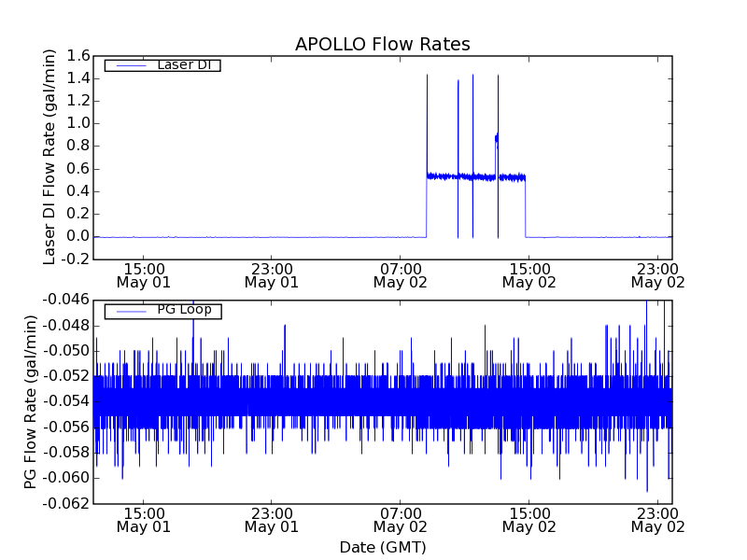Click the Date (GMT) x-axis label

(382, 547)
